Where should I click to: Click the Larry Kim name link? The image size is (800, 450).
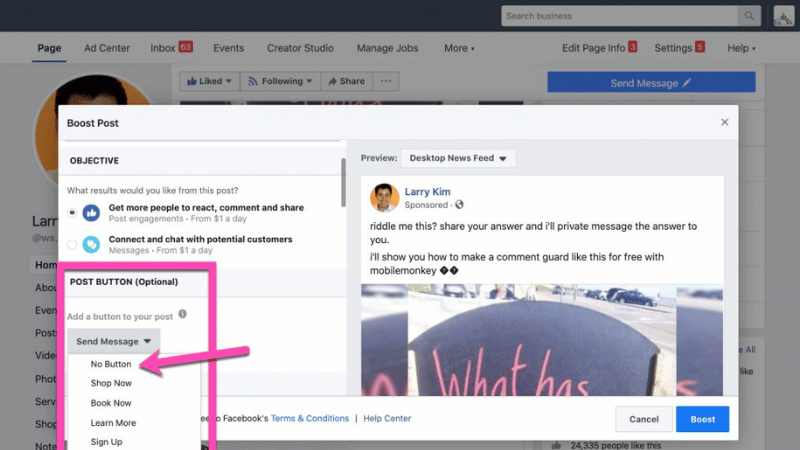point(428,192)
